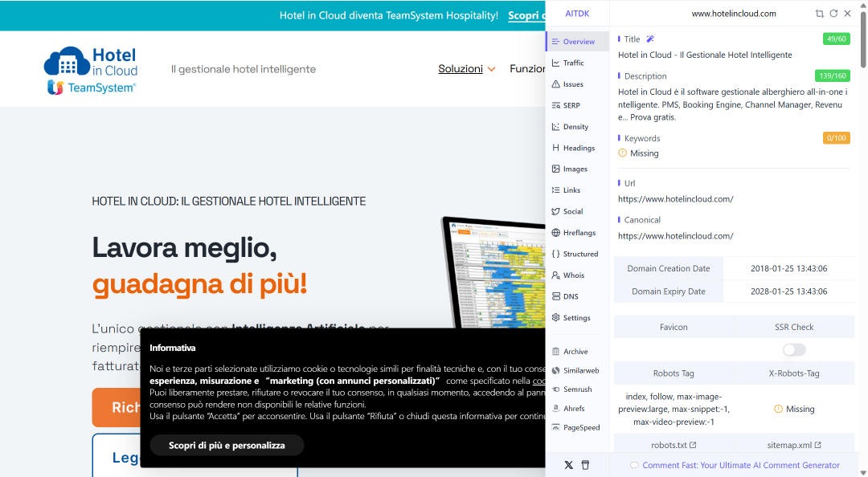Toggle the SSR Check switch
This screenshot has height=477, width=868.
point(794,350)
